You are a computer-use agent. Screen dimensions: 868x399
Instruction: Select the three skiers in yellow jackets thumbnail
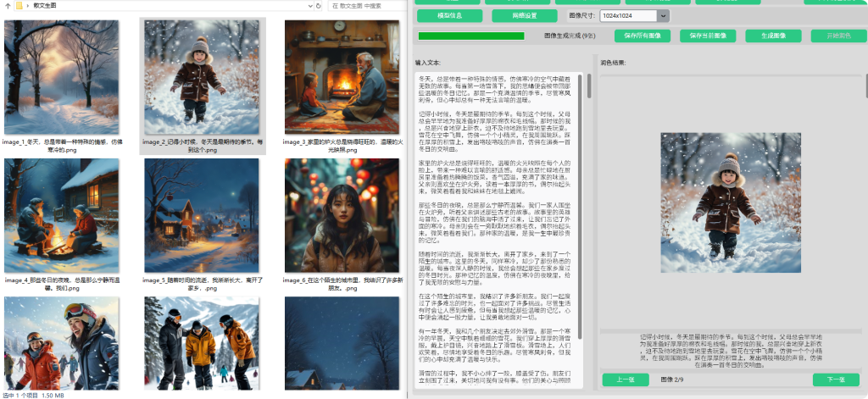point(202,343)
